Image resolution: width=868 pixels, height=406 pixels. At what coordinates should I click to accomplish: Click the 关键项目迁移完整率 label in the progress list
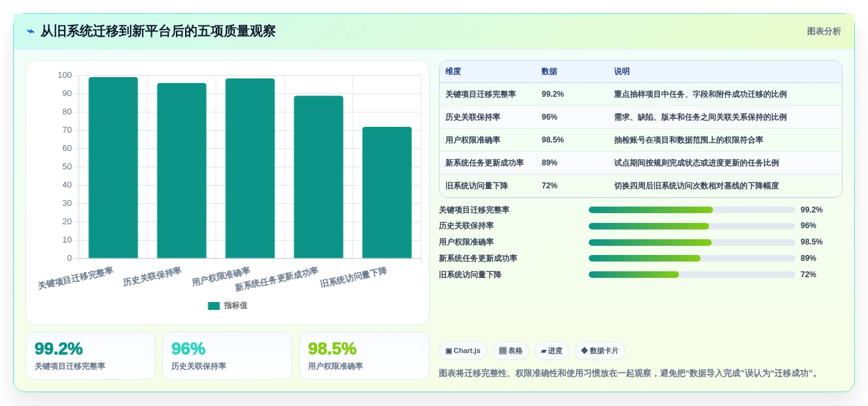[474, 210]
